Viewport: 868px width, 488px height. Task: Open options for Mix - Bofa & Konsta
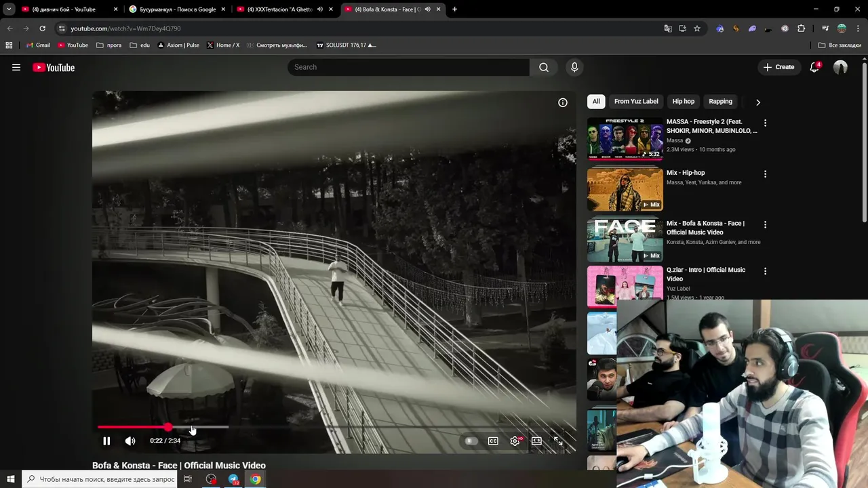pyautogui.click(x=765, y=225)
